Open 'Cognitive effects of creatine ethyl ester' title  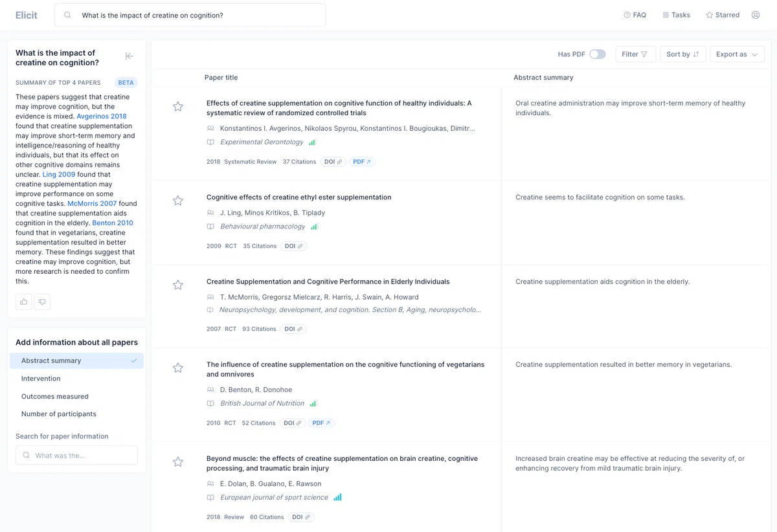[x=299, y=197]
